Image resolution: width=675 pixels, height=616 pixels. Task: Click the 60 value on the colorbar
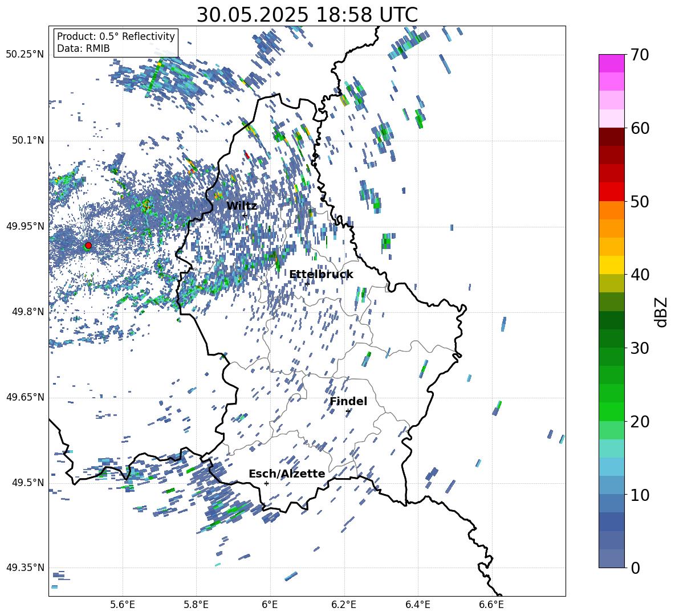(640, 128)
